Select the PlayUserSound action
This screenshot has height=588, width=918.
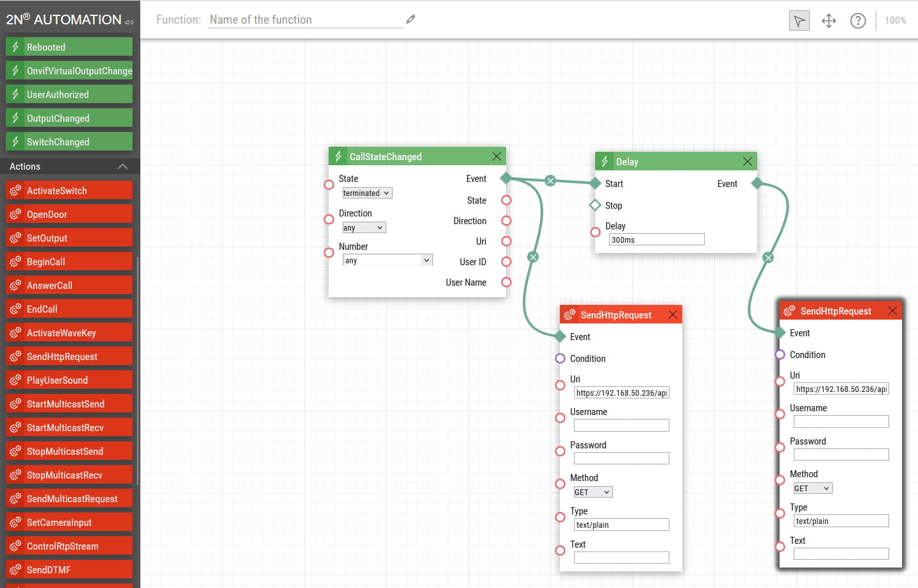[x=69, y=380]
